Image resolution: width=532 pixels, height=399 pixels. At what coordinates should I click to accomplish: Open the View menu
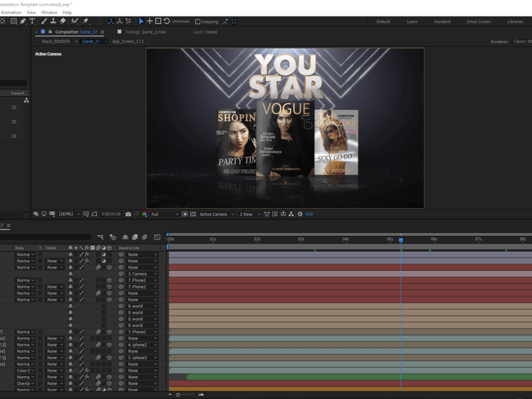31,12
